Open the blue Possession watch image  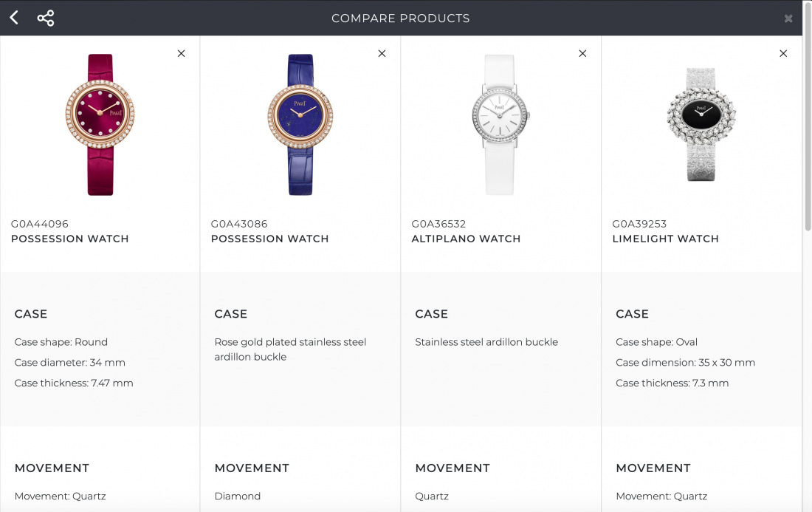click(x=300, y=124)
